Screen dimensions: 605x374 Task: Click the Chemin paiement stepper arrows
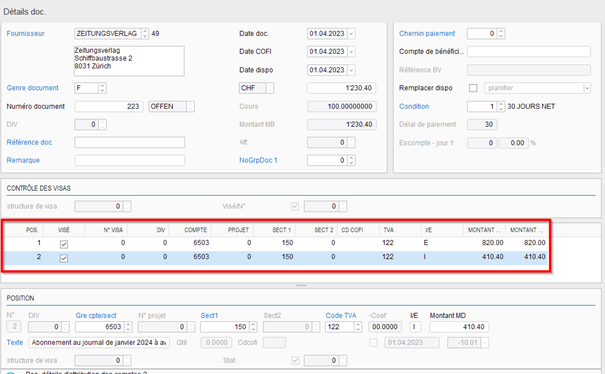coord(501,34)
